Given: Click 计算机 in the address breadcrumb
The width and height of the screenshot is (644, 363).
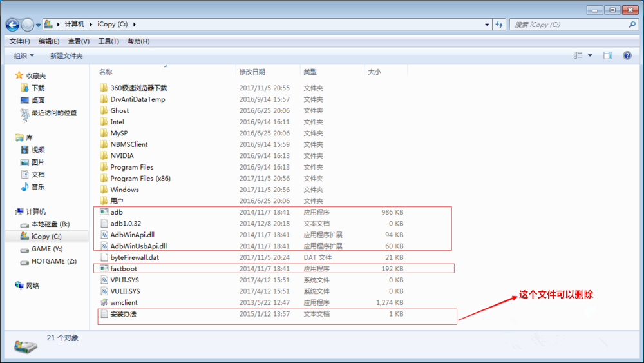Looking at the screenshot, I should pos(74,25).
